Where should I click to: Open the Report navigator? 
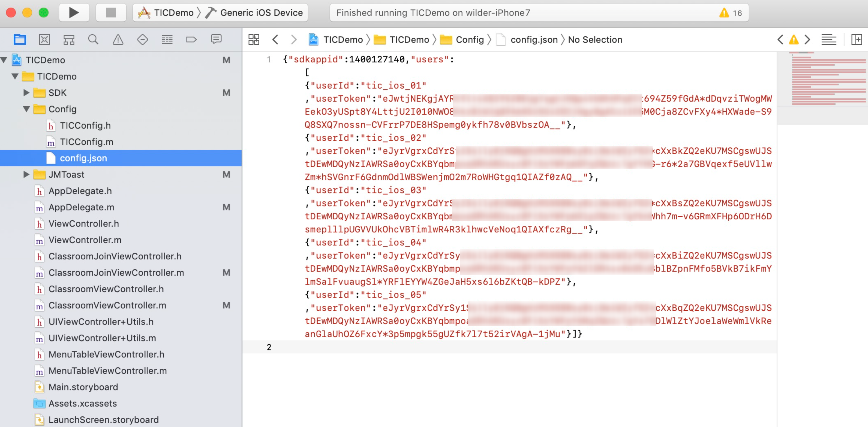click(x=216, y=40)
